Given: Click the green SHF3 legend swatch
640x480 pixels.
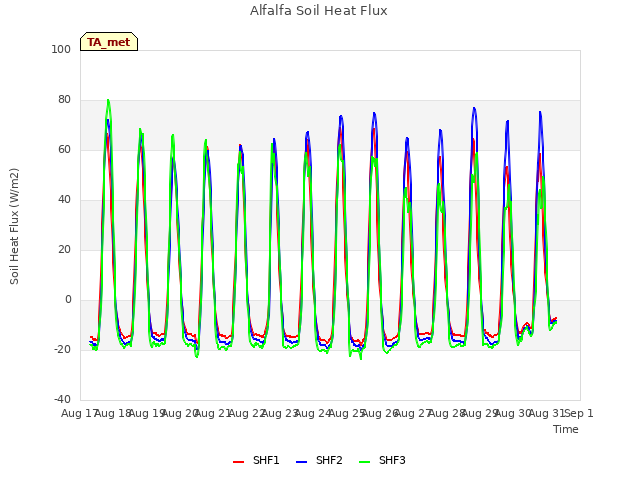Looking at the screenshot, I should 364,462.
